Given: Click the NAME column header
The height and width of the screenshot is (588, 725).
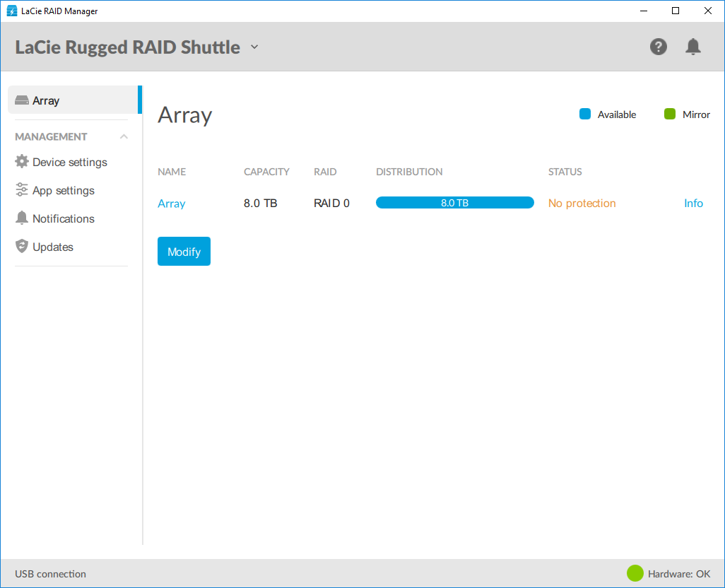Looking at the screenshot, I should point(172,172).
